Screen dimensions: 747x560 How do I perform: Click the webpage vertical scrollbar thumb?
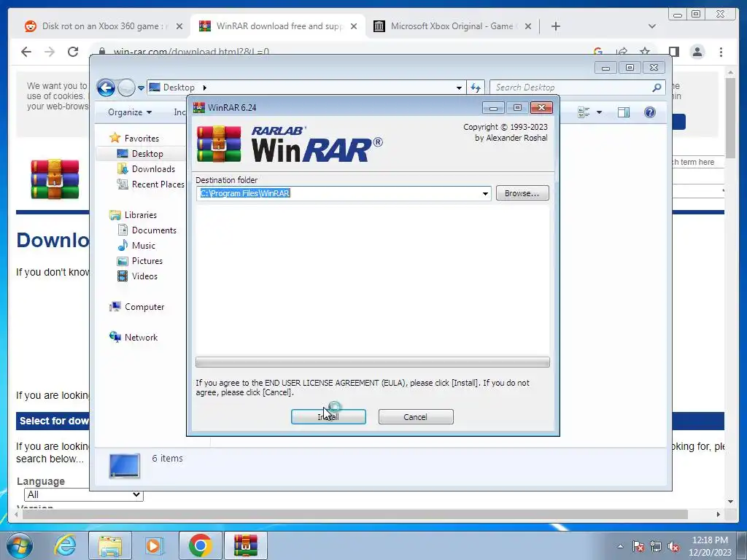coord(730,117)
